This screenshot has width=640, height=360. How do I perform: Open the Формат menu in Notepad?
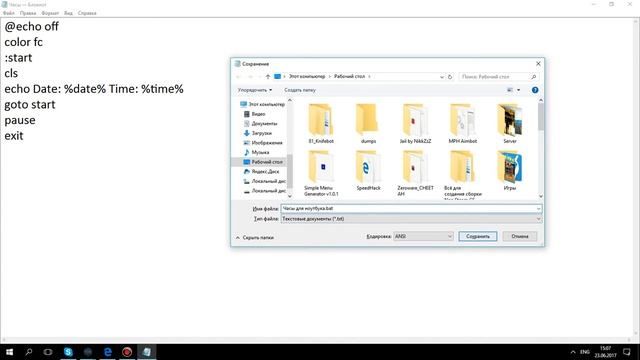point(50,13)
